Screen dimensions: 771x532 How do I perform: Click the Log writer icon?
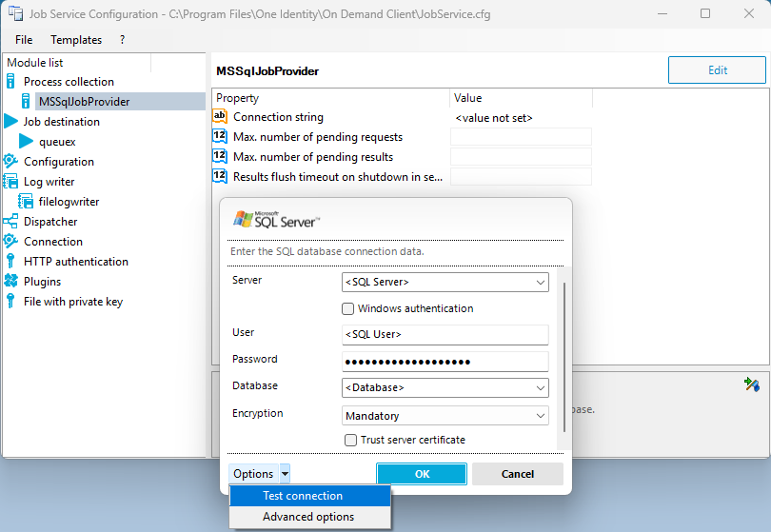[x=10, y=182]
